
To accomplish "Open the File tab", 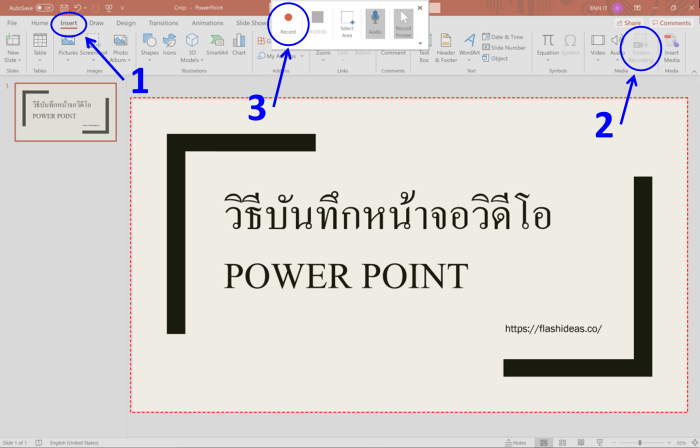I will (12, 23).
